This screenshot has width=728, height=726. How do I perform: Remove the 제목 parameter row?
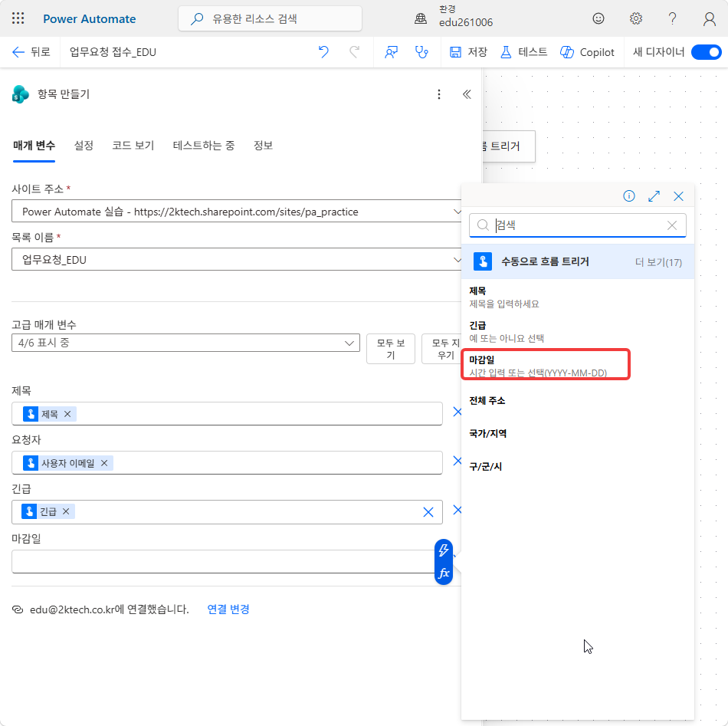pos(457,412)
